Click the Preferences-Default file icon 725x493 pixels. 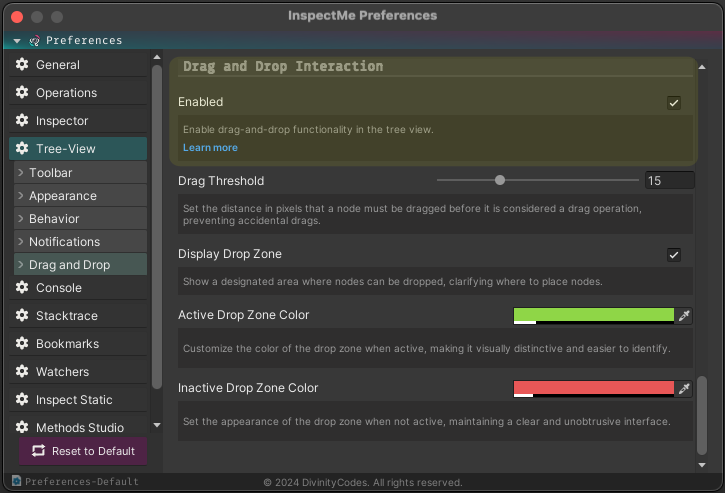click(16, 481)
